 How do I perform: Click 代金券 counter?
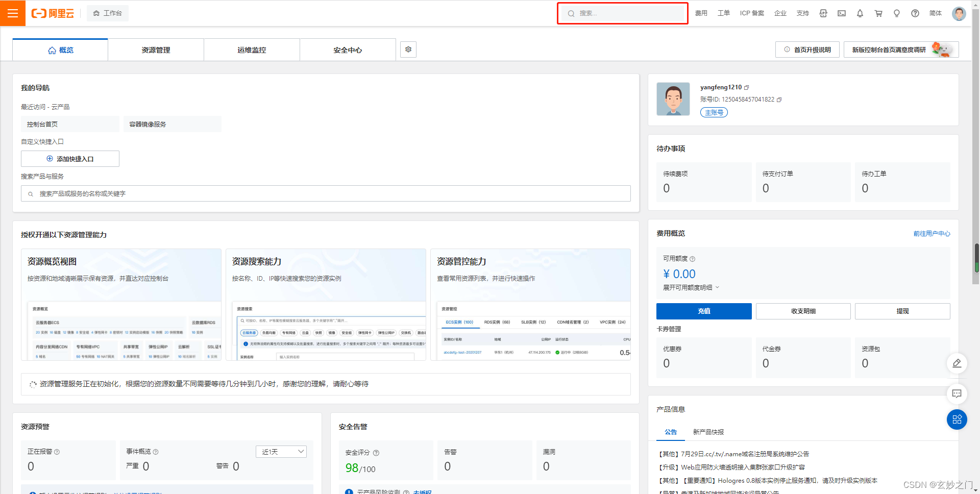pyautogui.click(x=803, y=357)
